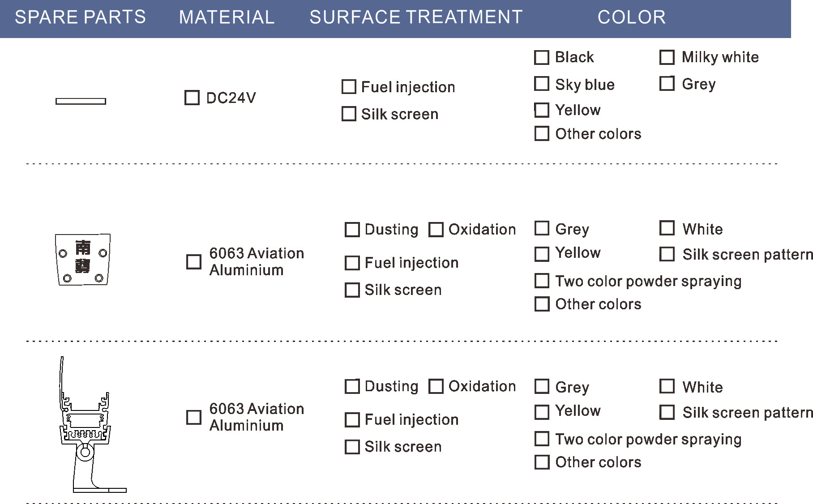Check Oxidation for the bracket profile part
813x504 pixels.
436,386
